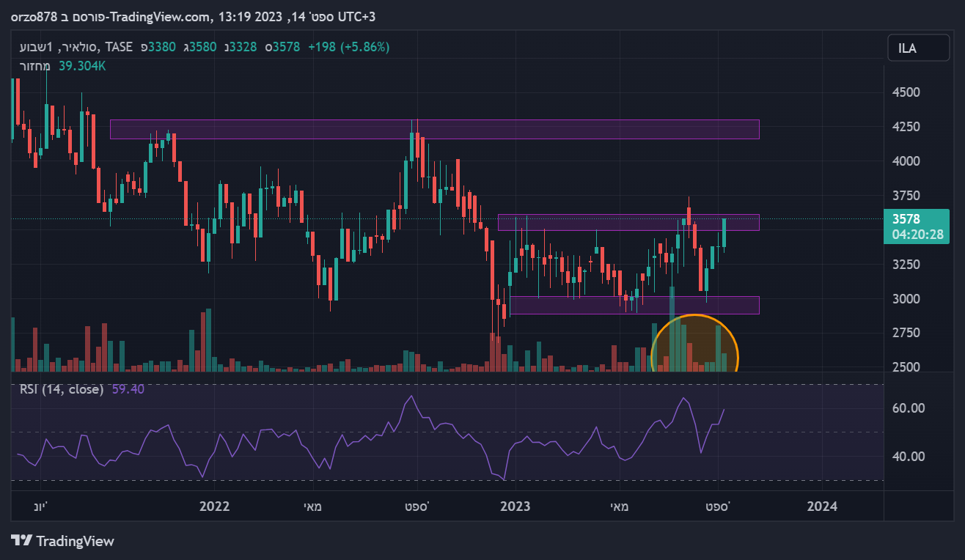Click the 2023 time axis label

(x=515, y=506)
